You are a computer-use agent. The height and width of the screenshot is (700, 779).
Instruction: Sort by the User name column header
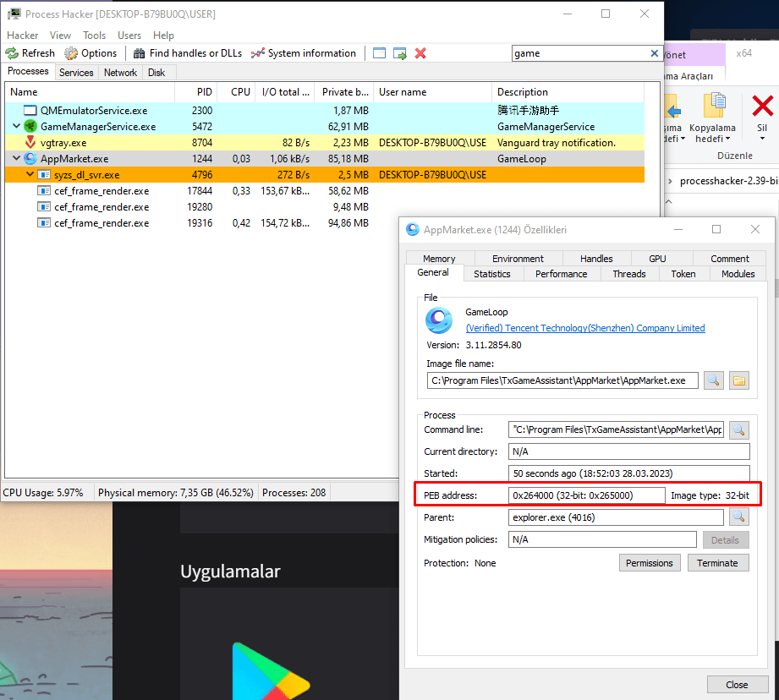pyautogui.click(x=433, y=92)
